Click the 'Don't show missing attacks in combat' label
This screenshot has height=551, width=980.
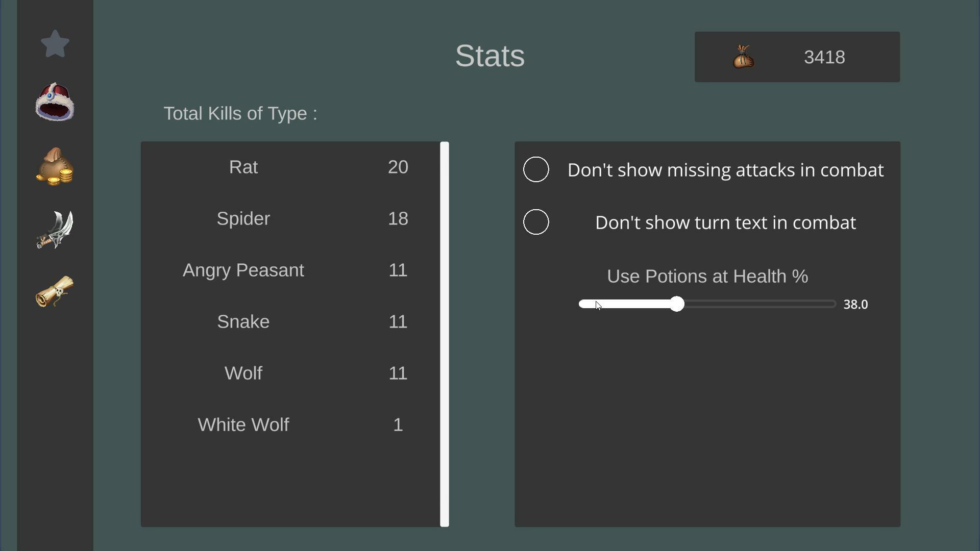click(x=725, y=170)
